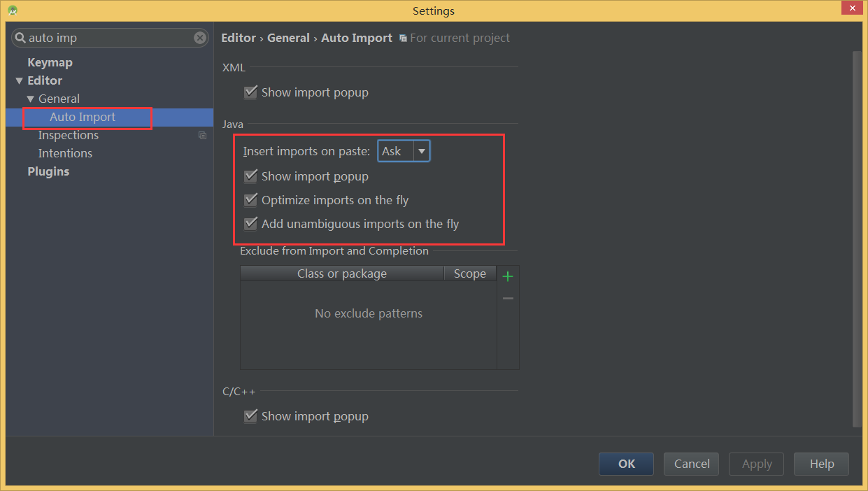Toggle C/C++ Show import popup checkbox
868x491 pixels.
(250, 416)
